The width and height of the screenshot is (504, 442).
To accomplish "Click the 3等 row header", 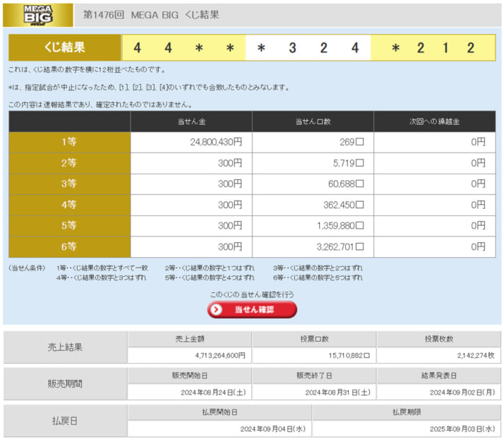I will click(x=69, y=184).
